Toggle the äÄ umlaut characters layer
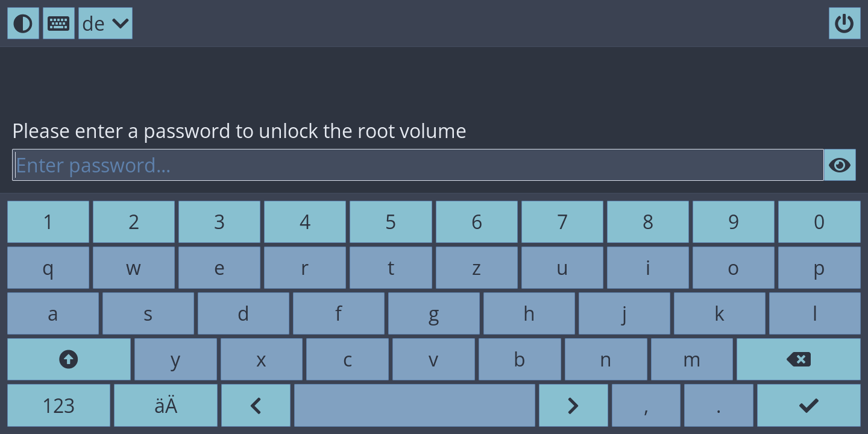868x434 pixels. point(166,406)
